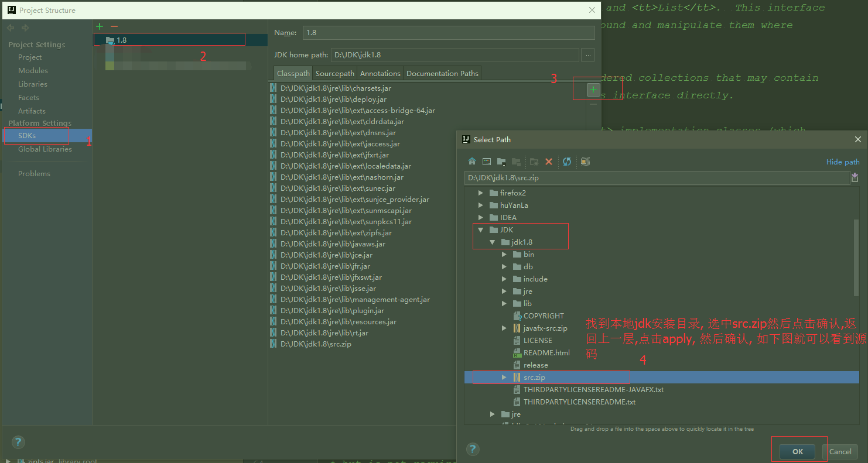Screen dimensions: 868x463
Task: Click the COPYRIGHT file icon
Action: [x=517, y=315]
